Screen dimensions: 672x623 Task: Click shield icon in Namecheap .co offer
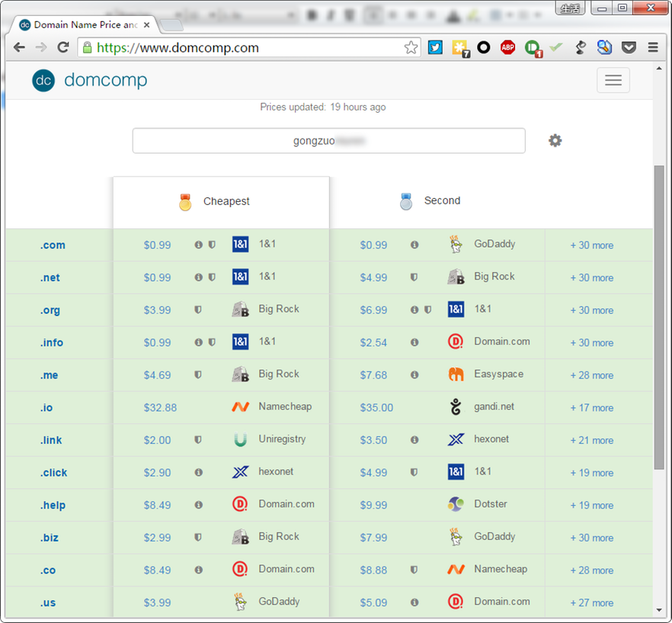414,570
